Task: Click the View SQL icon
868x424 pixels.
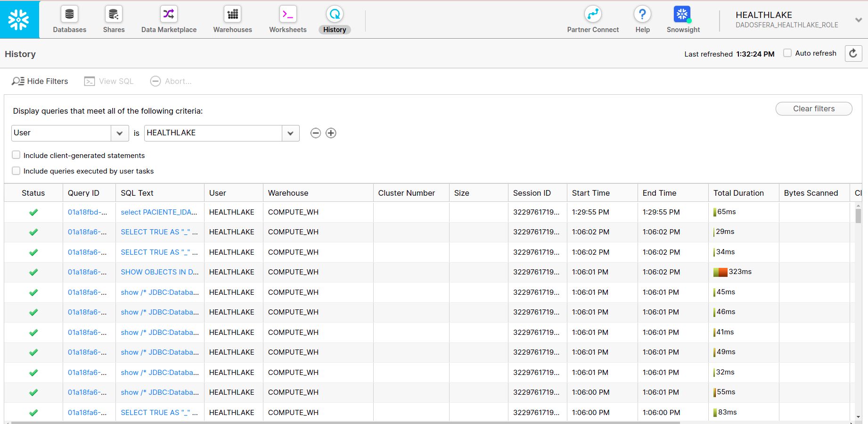Action: [90, 81]
